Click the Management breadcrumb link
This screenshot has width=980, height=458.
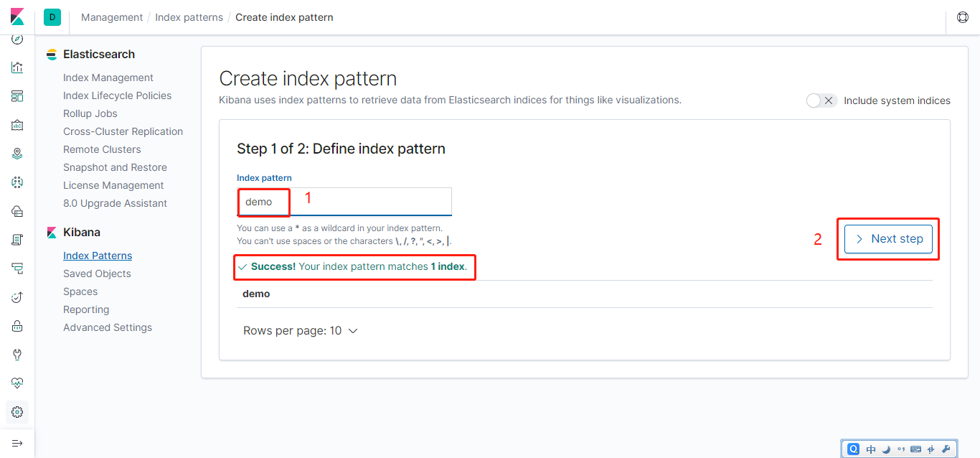[x=113, y=17]
